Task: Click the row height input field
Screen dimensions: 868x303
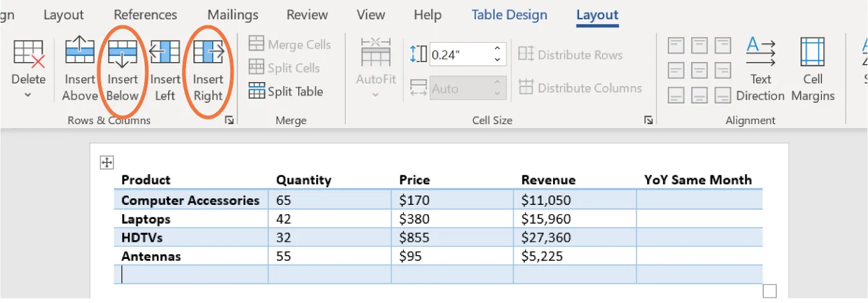Action: pyautogui.click(x=459, y=54)
